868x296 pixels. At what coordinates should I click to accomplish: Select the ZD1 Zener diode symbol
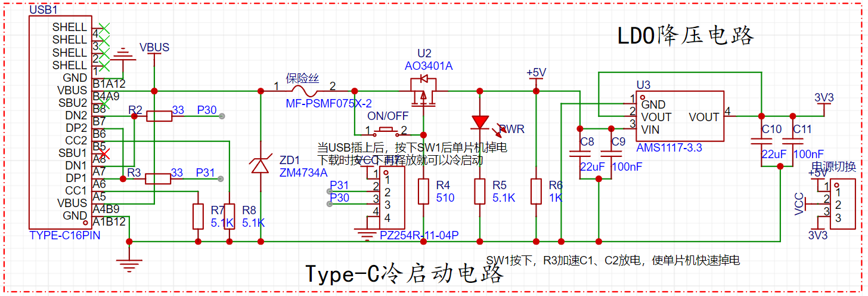tap(261, 165)
